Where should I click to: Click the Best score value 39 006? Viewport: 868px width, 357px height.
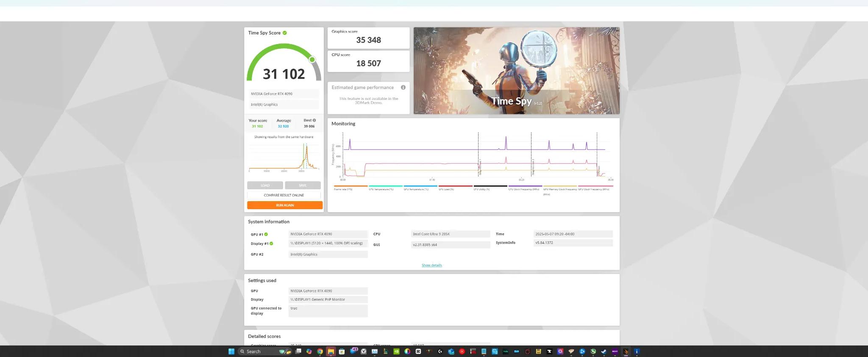(x=309, y=126)
